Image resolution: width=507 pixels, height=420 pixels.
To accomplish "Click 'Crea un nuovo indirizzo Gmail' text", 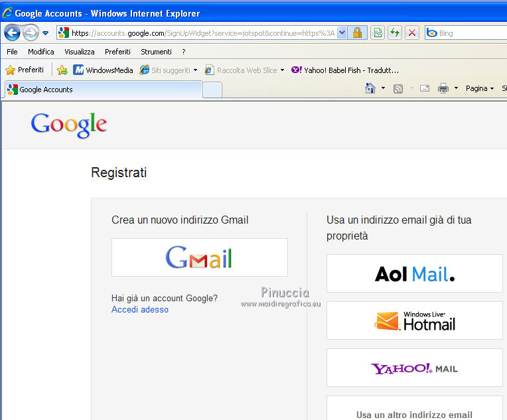I will [180, 220].
